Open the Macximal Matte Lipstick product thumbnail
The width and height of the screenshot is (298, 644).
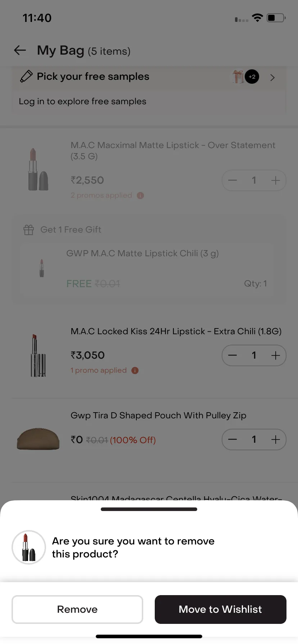coord(38,170)
